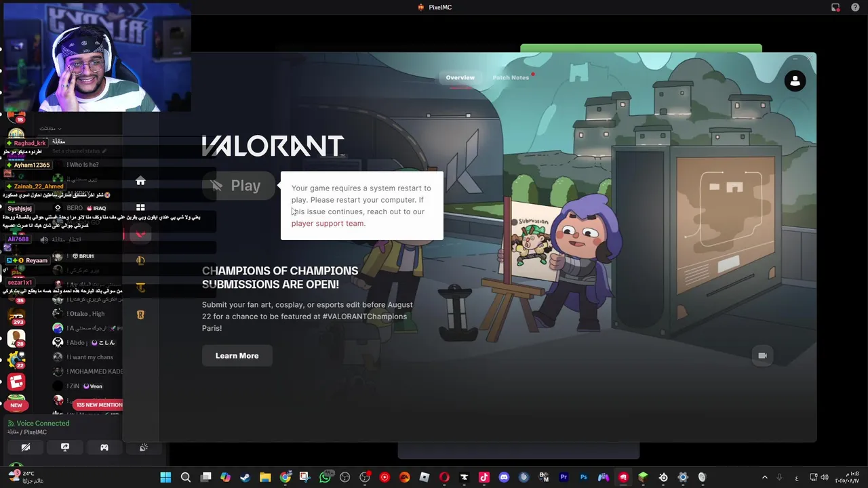Click the speaker icon beside Ali7688
This screenshot has height=488, width=868.
click(45, 239)
